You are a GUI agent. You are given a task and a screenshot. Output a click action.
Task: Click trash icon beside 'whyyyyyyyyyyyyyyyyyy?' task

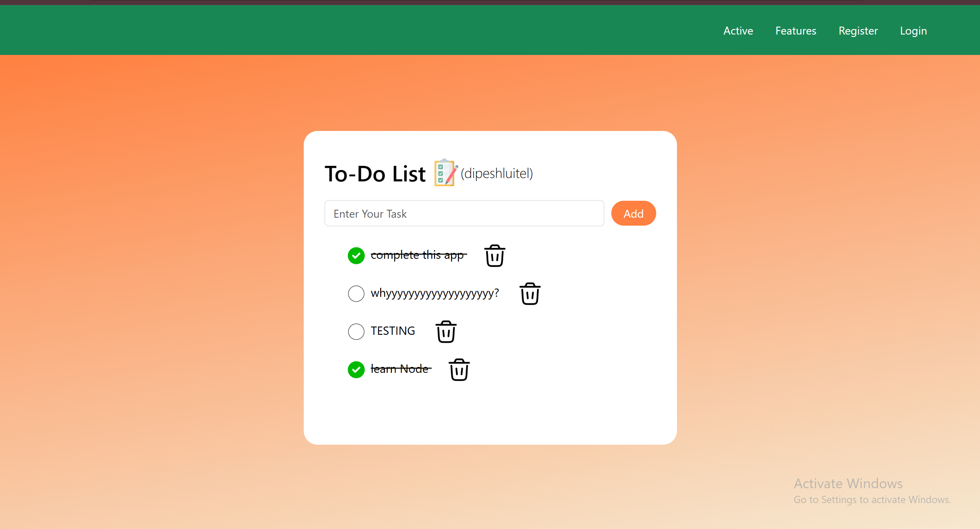point(529,294)
